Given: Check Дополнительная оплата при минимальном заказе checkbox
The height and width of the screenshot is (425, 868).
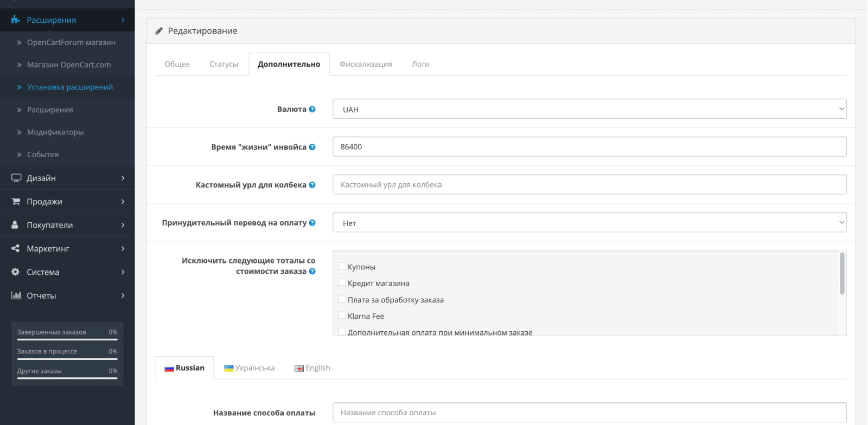Looking at the screenshot, I should [342, 331].
